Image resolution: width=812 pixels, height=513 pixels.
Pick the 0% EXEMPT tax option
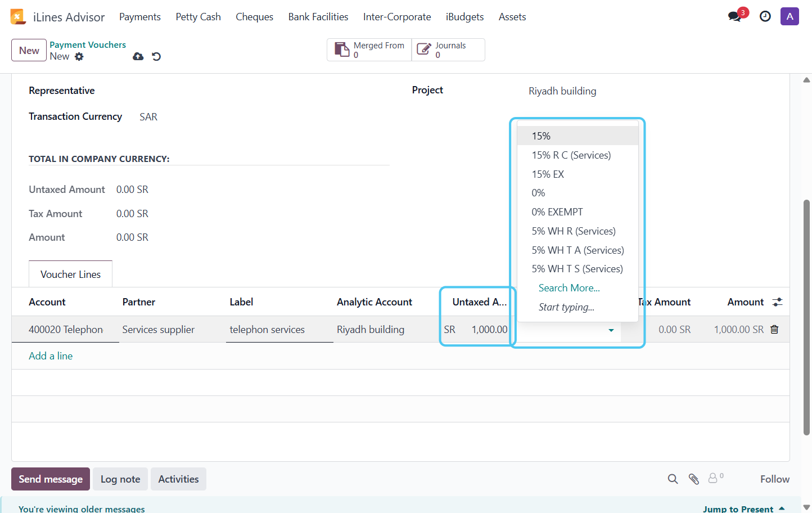pos(578,212)
